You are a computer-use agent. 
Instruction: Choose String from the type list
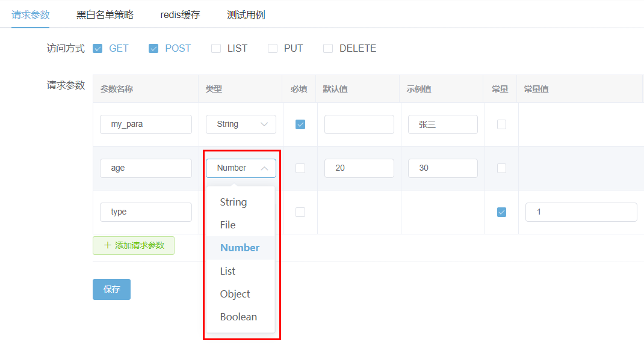(234, 202)
